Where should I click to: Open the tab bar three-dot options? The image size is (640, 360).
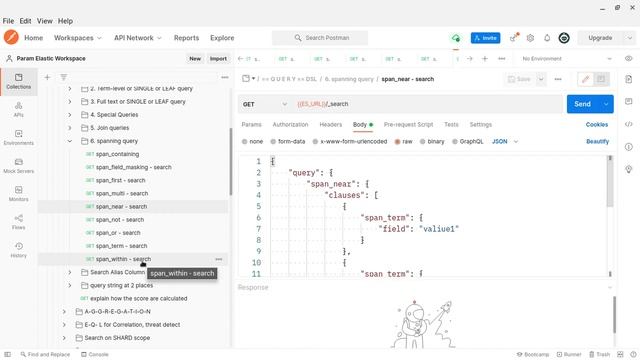502,59
